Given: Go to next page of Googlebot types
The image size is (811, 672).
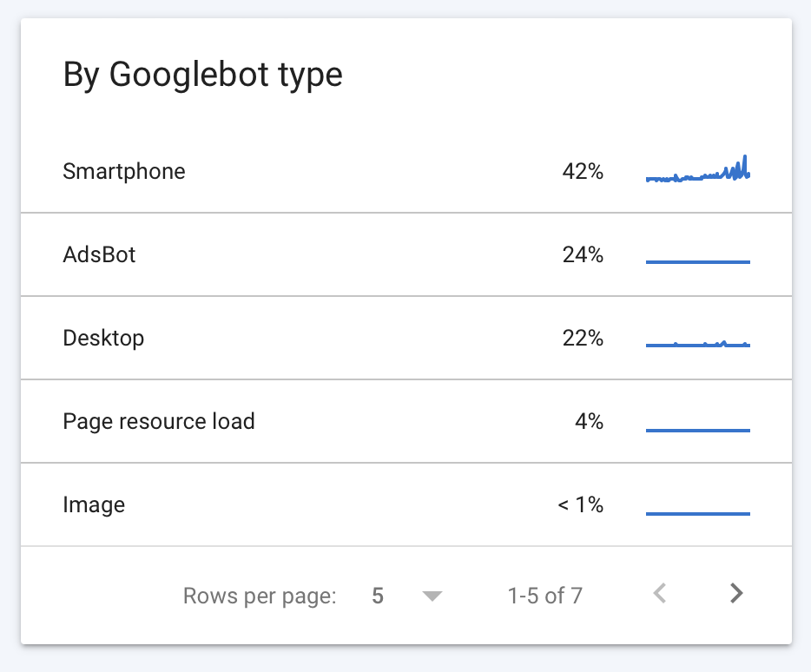Looking at the screenshot, I should (736, 593).
